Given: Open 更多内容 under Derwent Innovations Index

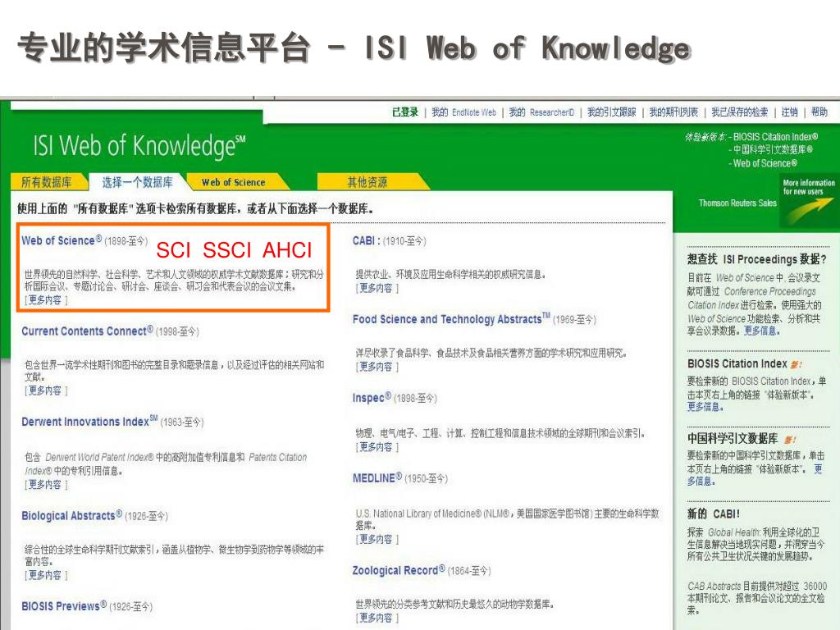Looking at the screenshot, I should [x=45, y=484].
